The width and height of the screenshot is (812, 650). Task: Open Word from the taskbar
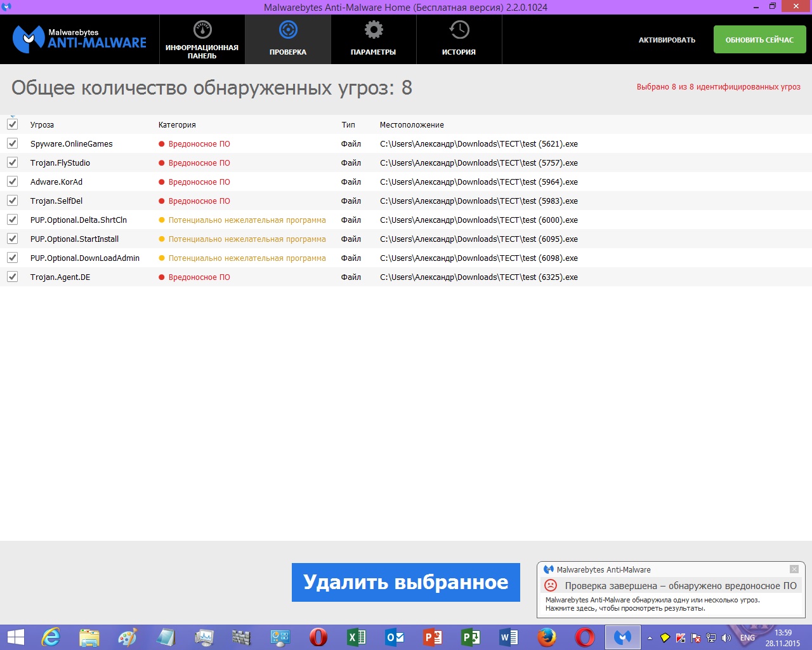point(509,637)
